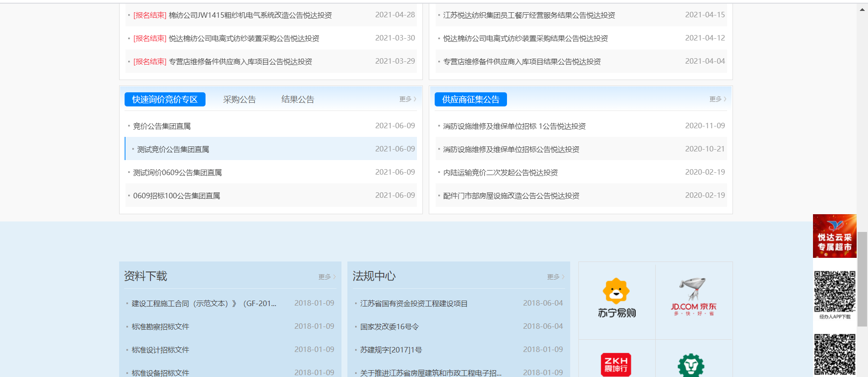Click the lower QR code in sidebar
Screen dimensions: 868x377
pyautogui.click(x=834, y=354)
